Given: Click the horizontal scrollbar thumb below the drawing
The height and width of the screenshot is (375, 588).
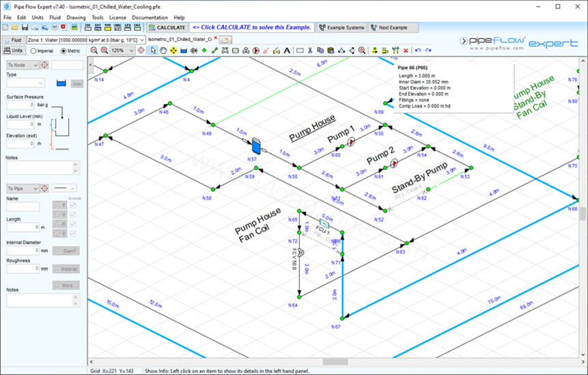Looking at the screenshot, I should (335, 362).
